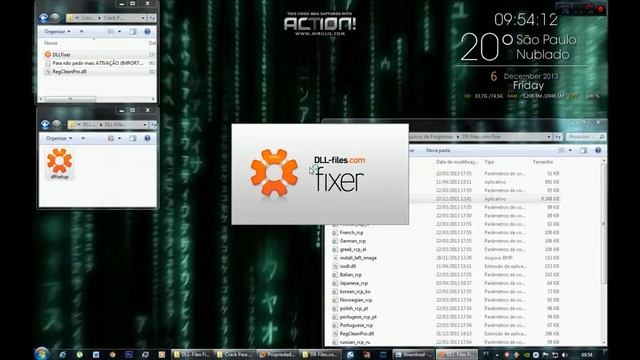
Task: Open the volume control in the system tray
Action: click(x=565, y=355)
